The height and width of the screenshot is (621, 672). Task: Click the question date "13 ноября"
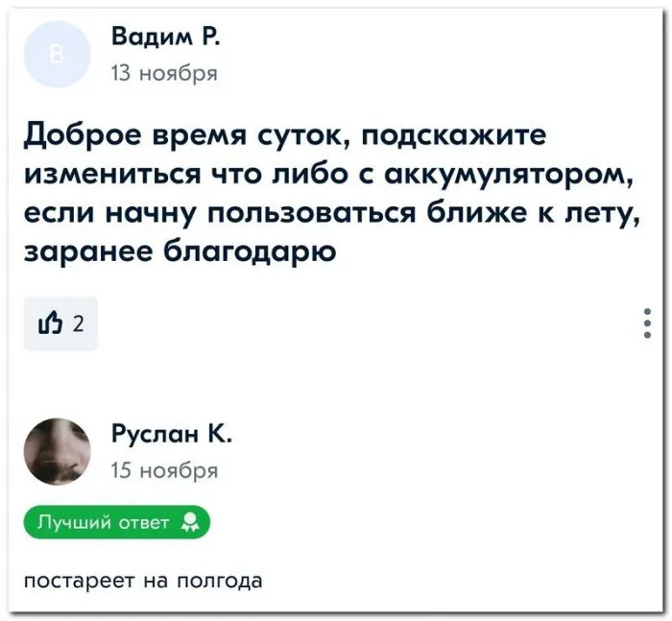point(164,73)
